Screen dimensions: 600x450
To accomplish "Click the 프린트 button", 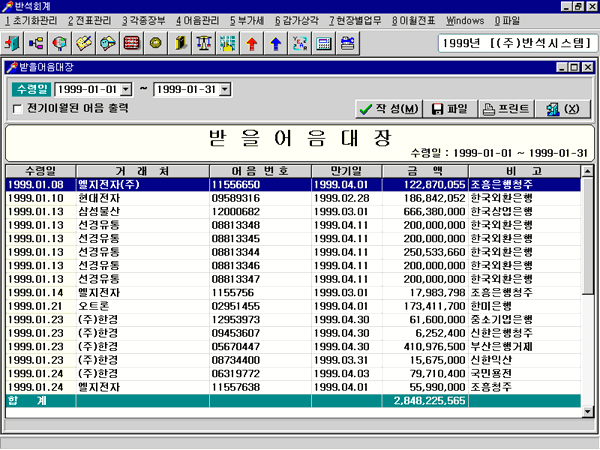I will [x=501, y=108].
